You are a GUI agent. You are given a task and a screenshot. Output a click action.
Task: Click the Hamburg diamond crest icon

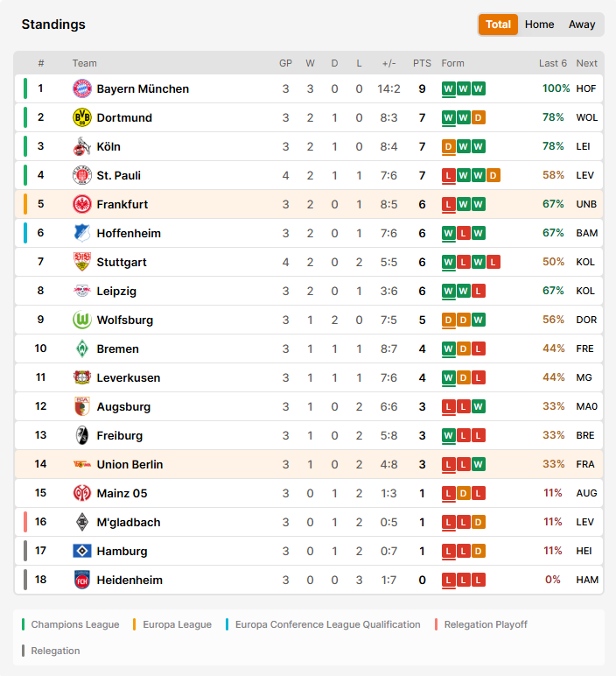click(x=82, y=551)
